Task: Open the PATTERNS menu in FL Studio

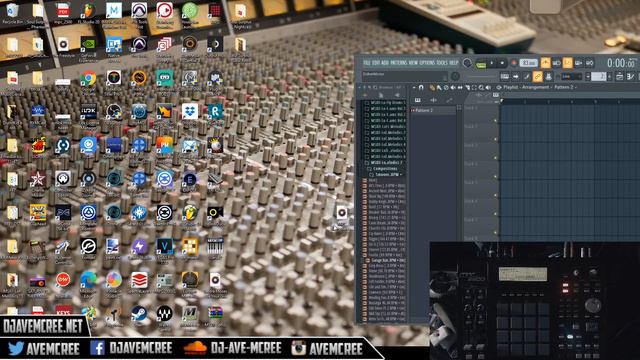Action: [398, 63]
